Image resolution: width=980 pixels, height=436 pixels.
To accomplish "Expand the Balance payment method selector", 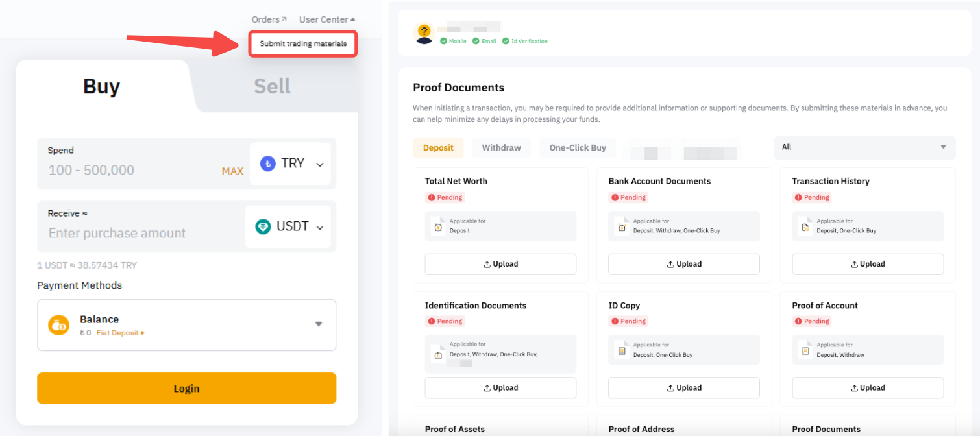I will pyautogui.click(x=318, y=324).
